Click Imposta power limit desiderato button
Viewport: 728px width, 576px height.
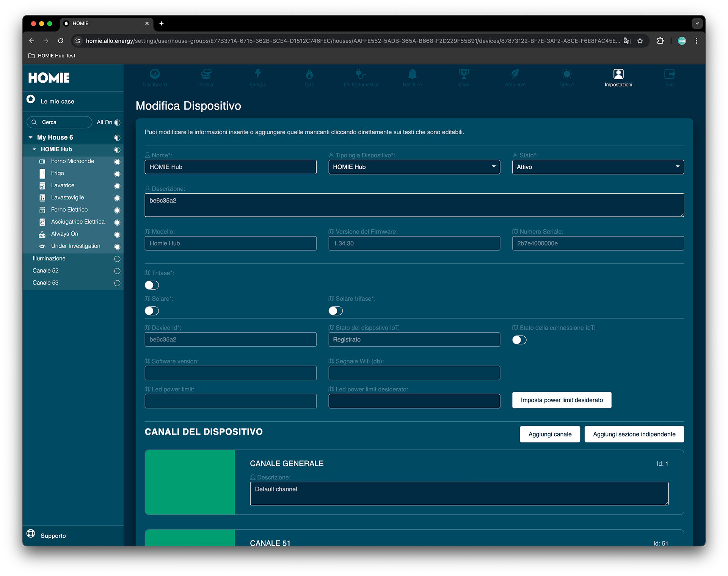562,400
